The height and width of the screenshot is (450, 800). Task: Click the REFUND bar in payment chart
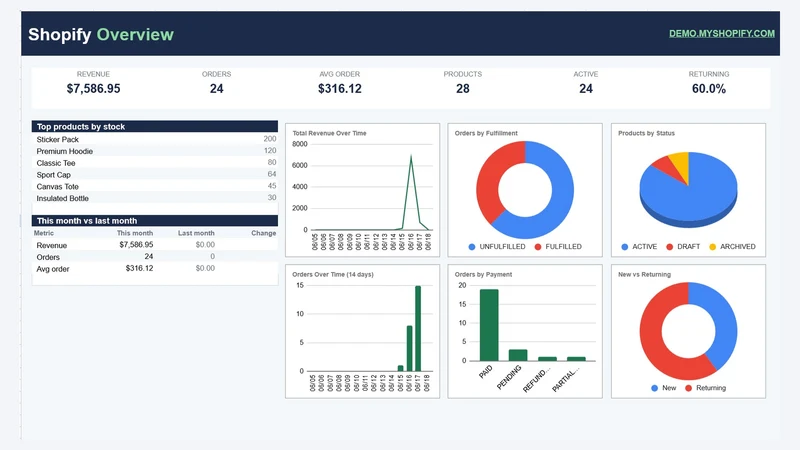547,359
